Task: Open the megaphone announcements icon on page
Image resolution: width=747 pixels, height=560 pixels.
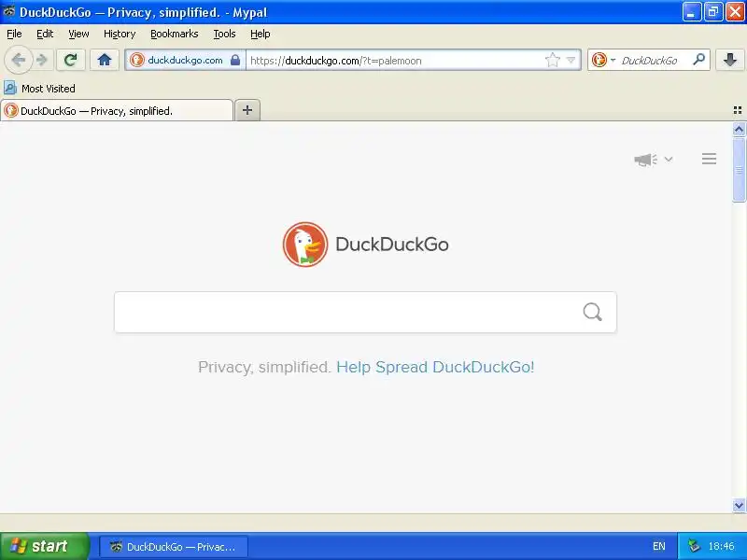Action: pos(645,160)
